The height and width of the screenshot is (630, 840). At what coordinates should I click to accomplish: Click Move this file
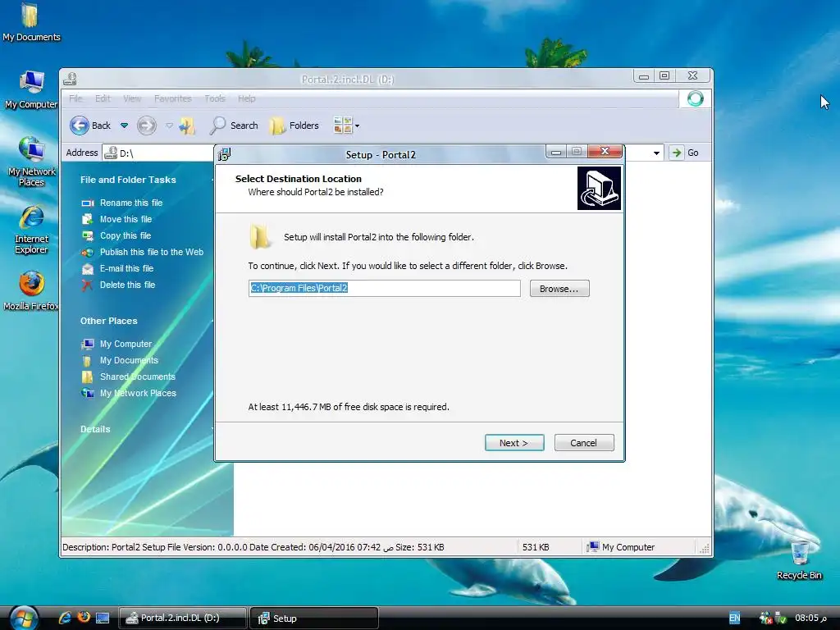point(126,219)
